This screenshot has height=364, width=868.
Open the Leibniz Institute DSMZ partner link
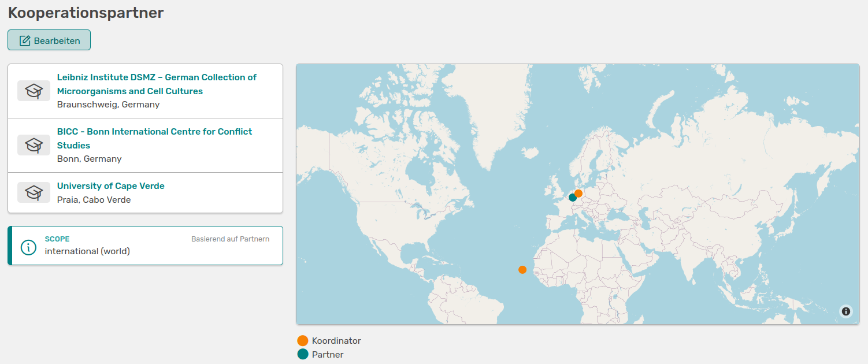(x=157, y=84)
